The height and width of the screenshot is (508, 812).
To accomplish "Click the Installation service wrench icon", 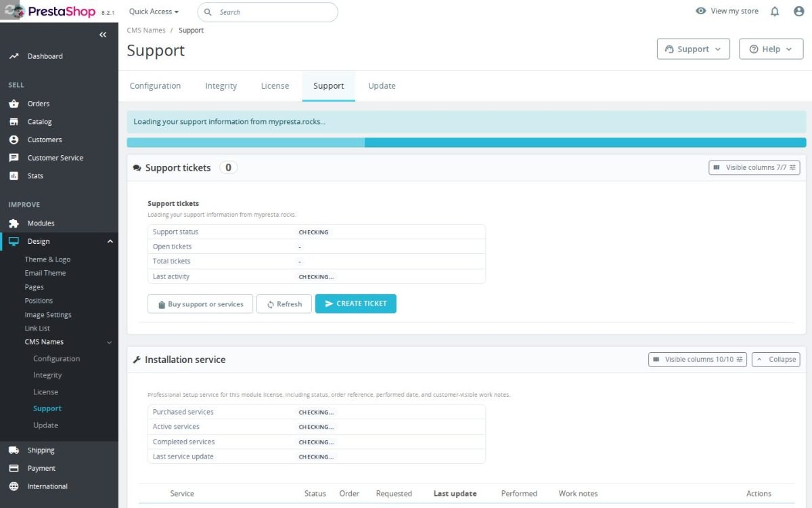I will tap(137, 360).
